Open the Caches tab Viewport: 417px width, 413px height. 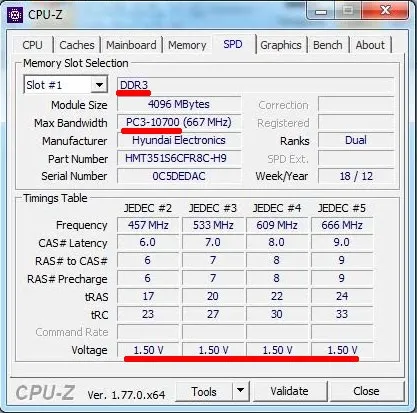point(77,45)
